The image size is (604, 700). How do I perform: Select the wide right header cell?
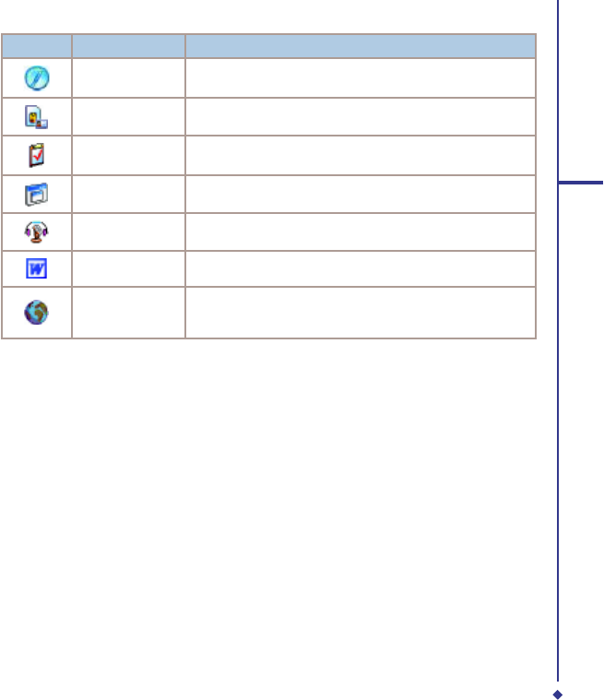tap(361, 46)
